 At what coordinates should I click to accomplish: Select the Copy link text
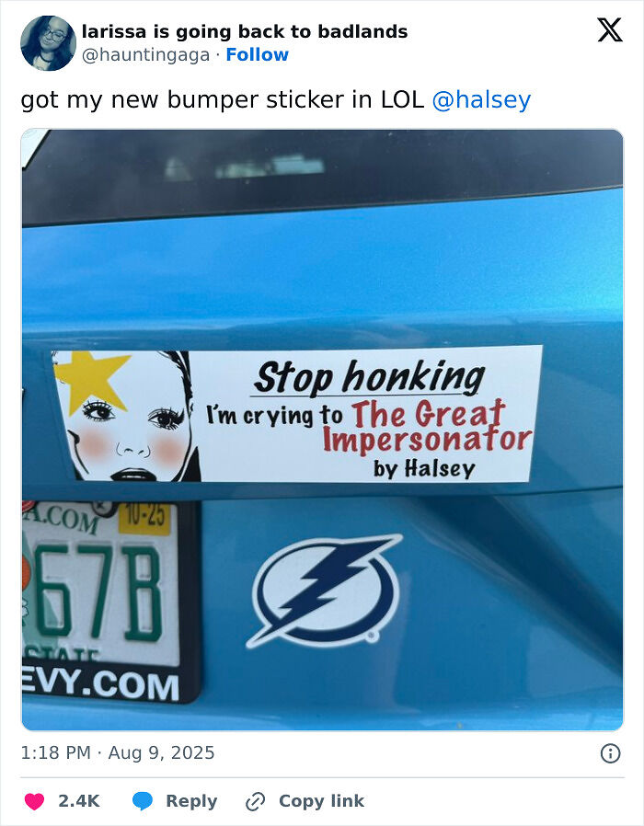click(321, 801)
